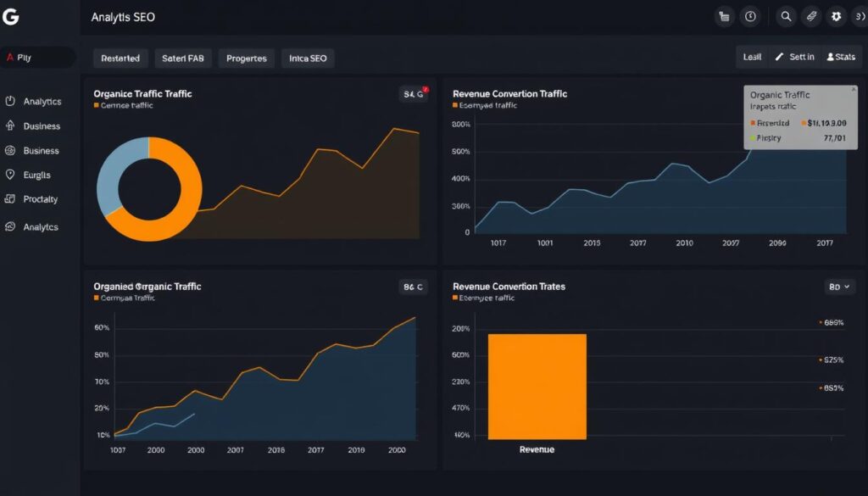
Task: Click the power icon beside first Analytics
Action: [x=10, y=101]
